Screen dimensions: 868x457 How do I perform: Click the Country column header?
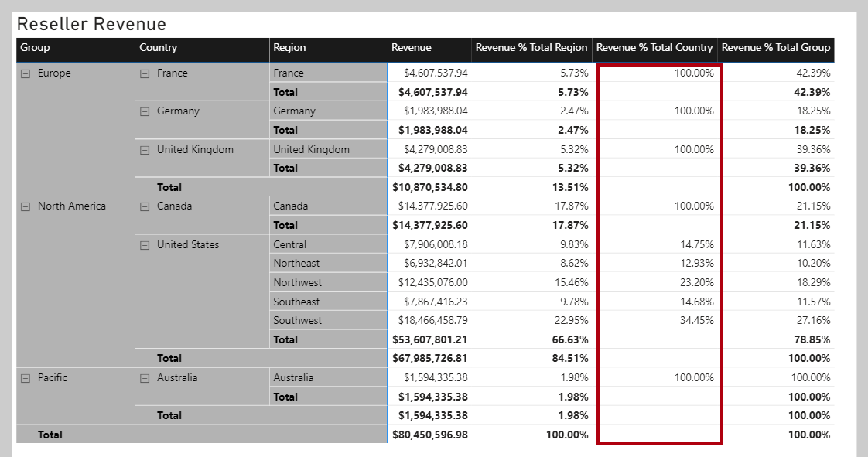tap(158, 48)
